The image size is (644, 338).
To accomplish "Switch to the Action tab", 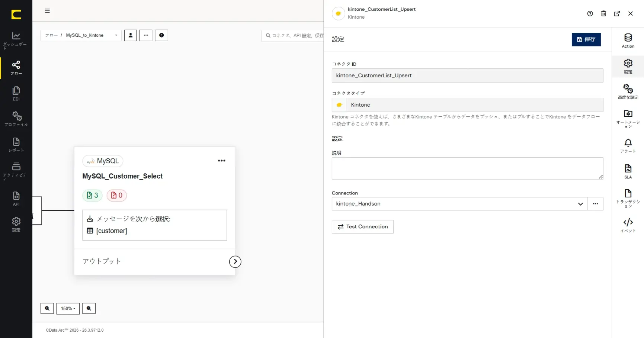I will coord(628,41).
